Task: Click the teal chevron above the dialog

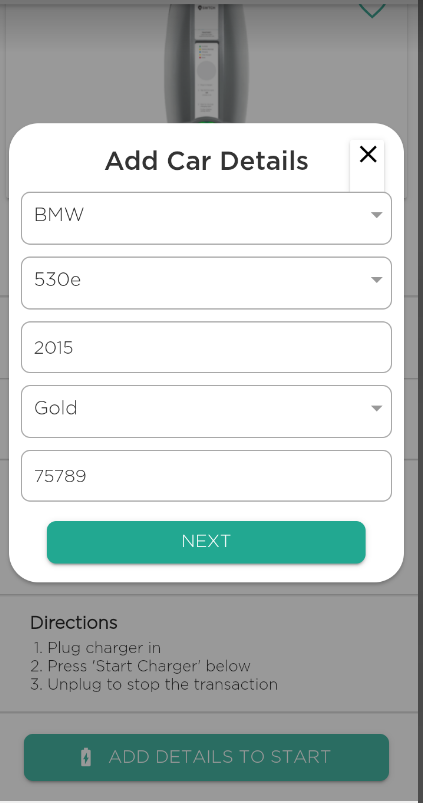Action: pyautogui.click(x=372, y=10)
